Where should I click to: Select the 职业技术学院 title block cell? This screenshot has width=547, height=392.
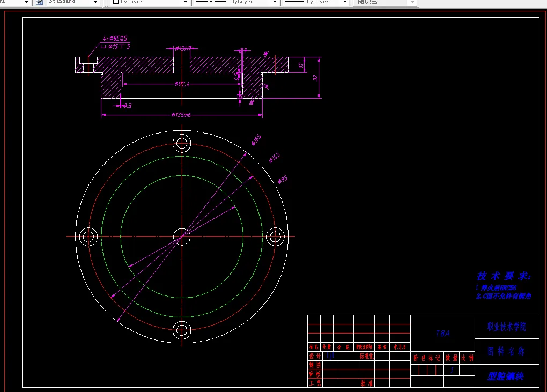(507, 327)
